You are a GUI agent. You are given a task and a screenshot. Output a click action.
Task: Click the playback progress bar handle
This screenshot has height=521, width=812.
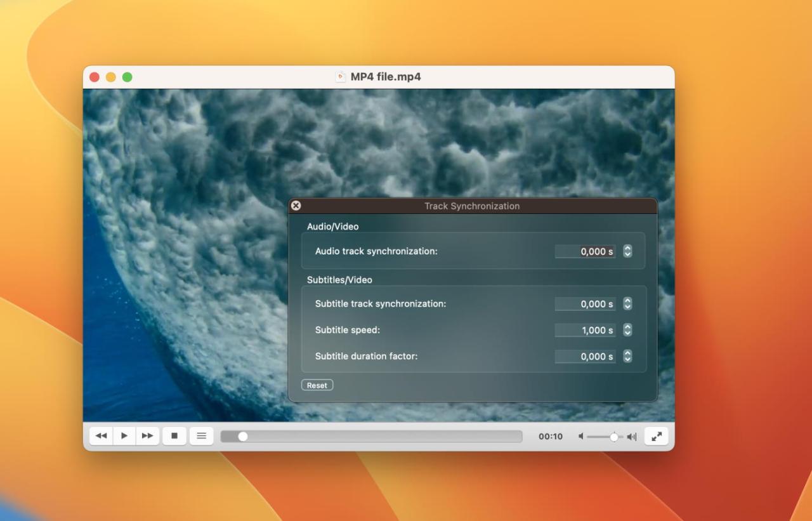pos(243,436)
